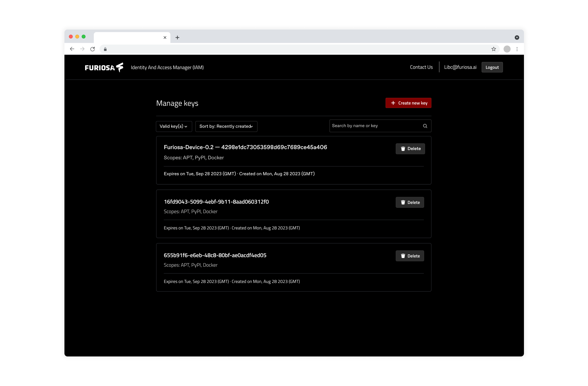
Task: Open the tab search dropdown arrow
Action: 517,38
